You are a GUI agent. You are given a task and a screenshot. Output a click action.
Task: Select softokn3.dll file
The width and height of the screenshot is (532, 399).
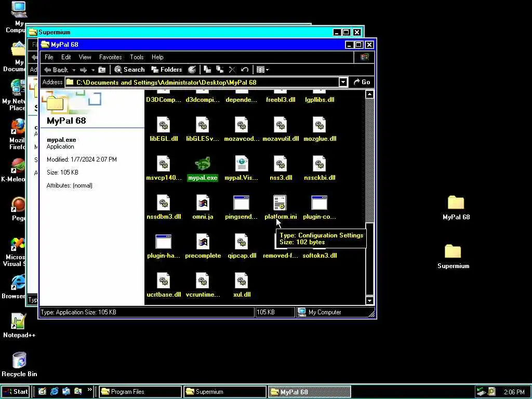320,256
